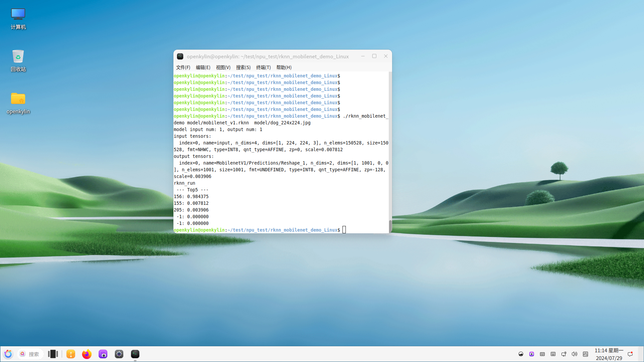Activate the terminal icon in taskbar
This screenshot has height=362, width=644.
pos(135,354)
